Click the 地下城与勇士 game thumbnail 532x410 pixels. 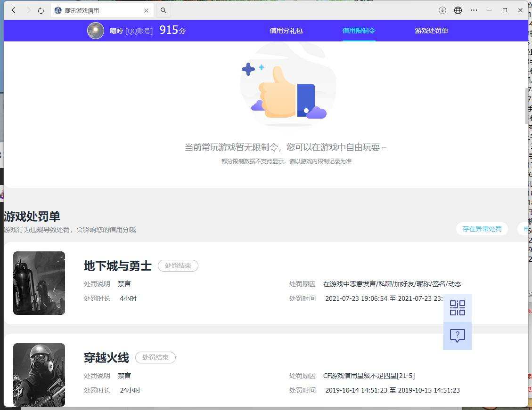[x=39, y=283]
